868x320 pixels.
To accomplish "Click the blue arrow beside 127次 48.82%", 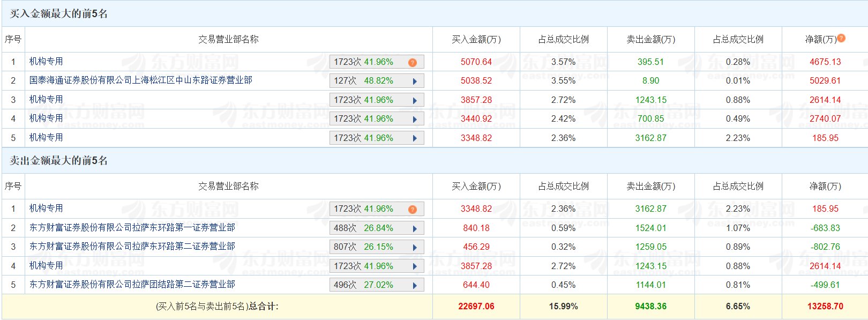I will (x=415, y=81).
